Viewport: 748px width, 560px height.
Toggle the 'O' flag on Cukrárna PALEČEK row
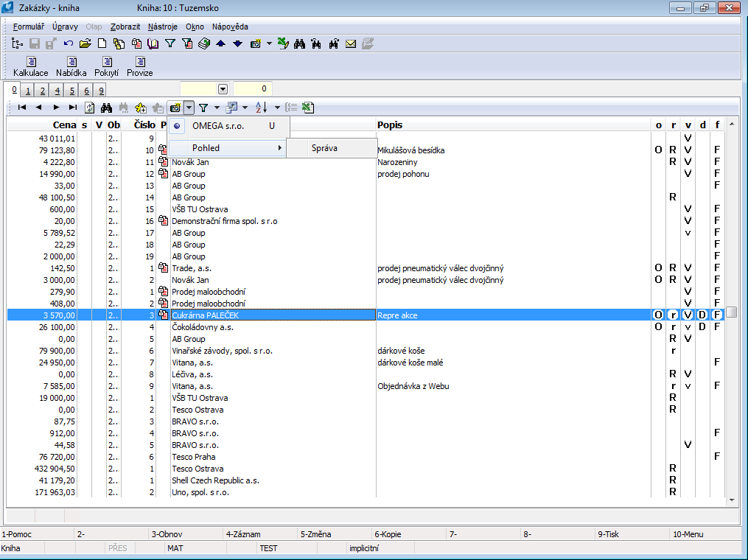click(658, 315)
